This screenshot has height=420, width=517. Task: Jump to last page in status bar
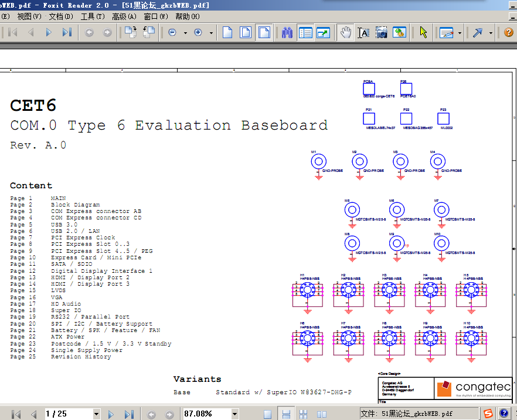click(x=129, y=414)
